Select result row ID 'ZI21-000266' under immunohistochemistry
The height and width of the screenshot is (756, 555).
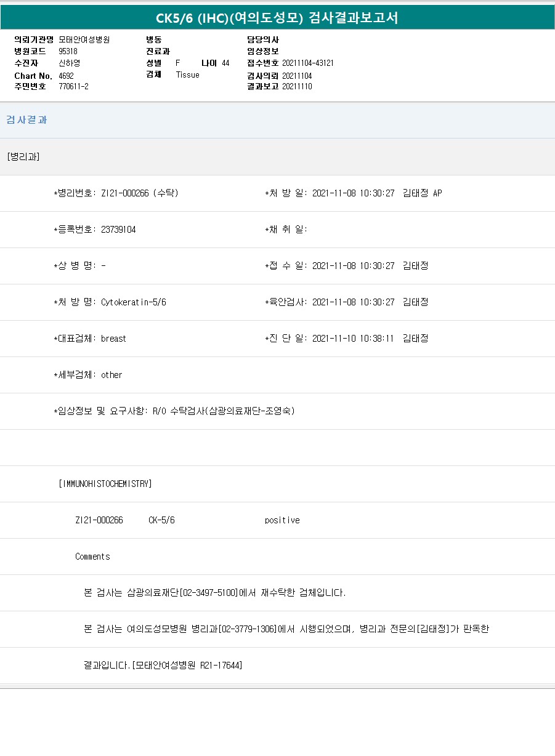[x=99, y=520]
